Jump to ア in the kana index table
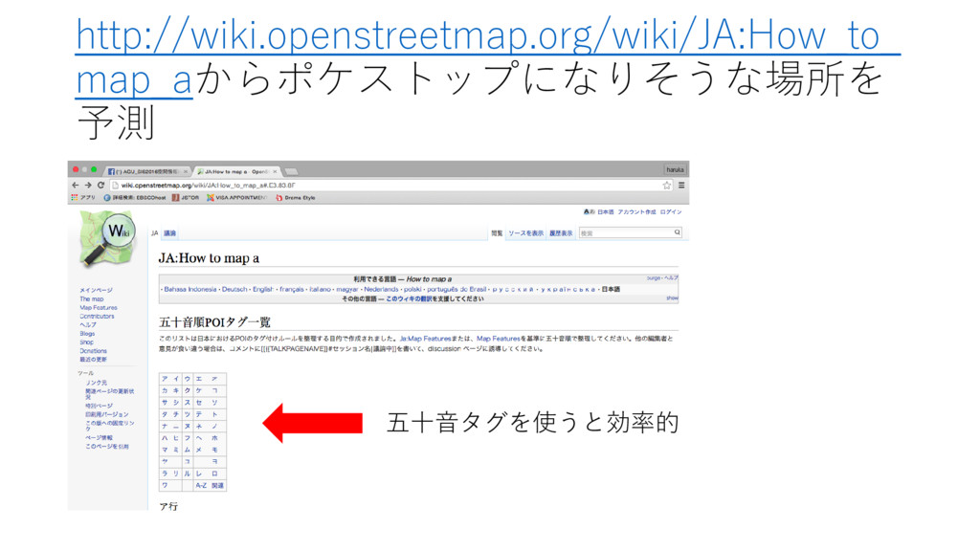Screen dimensions: 980x551 click(165, 379)
